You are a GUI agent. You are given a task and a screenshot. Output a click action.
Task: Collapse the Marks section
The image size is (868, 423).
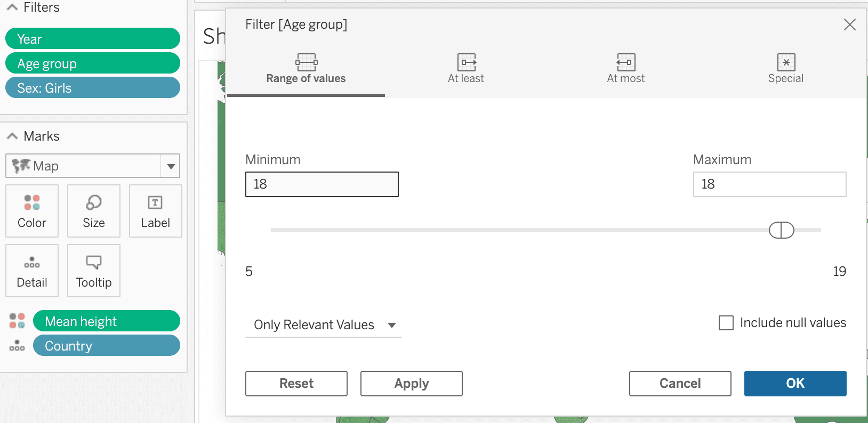tap(12, 136)
